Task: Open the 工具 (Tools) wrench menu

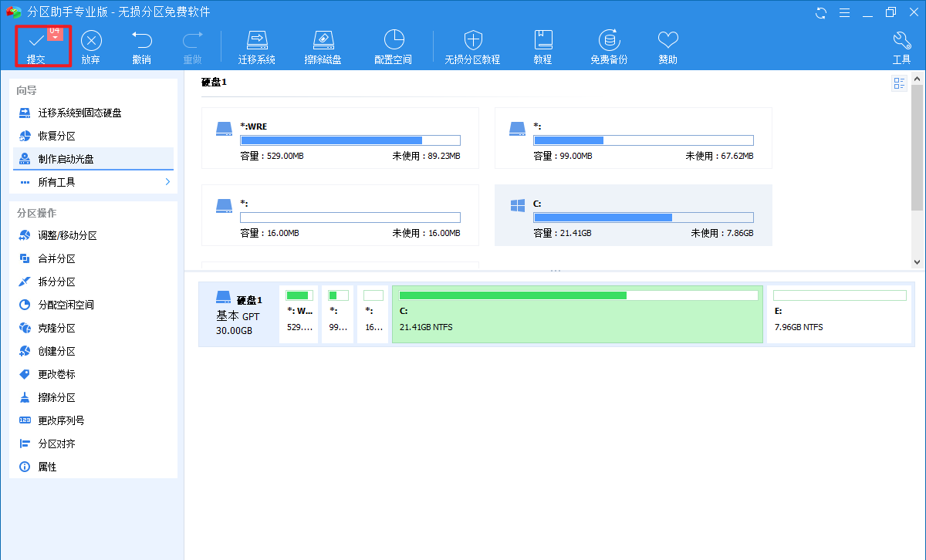Action: 901,40
